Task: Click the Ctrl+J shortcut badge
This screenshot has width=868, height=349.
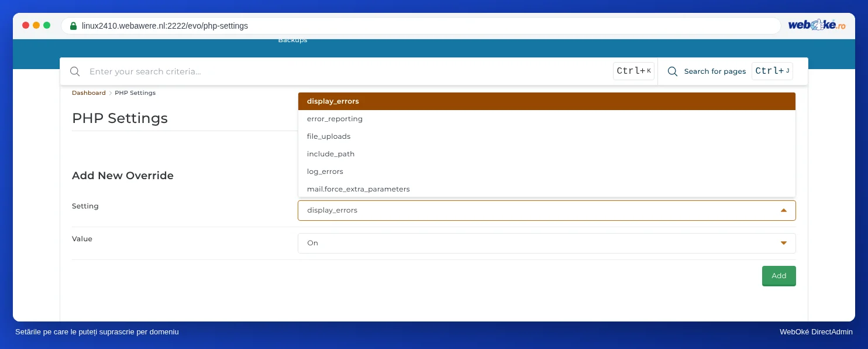Action: click(x=772, y=71)
